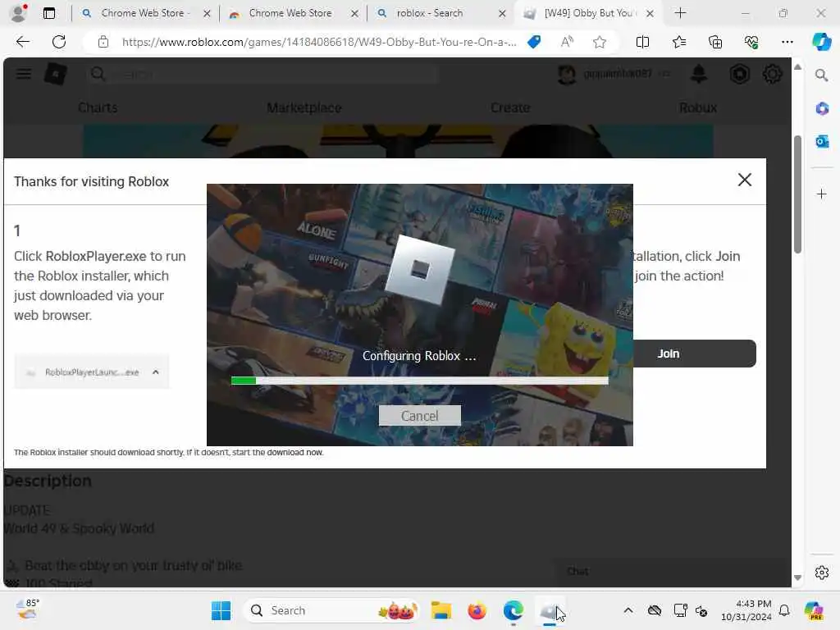Open Microsoft Edge from the taskbar

tap(514, 610)
